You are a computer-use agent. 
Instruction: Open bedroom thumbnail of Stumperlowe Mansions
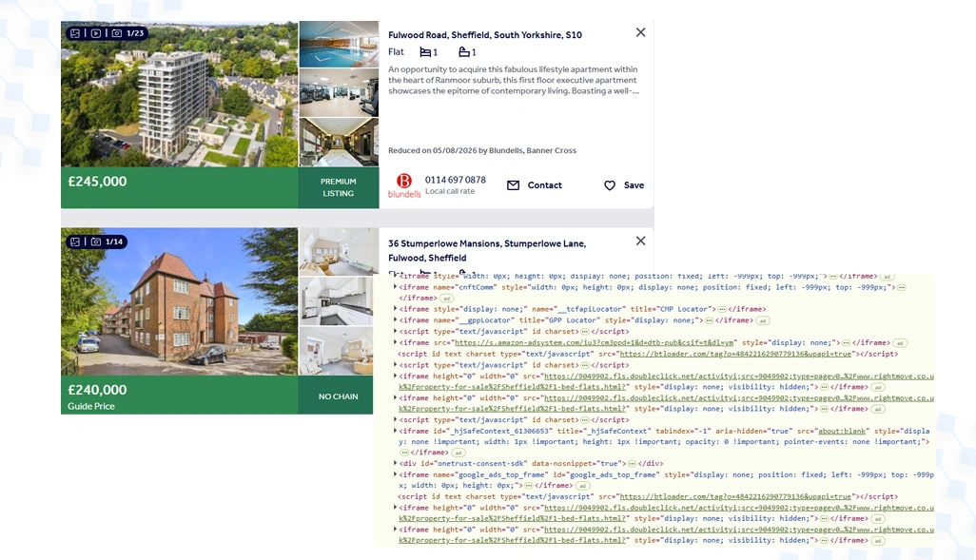336,351
